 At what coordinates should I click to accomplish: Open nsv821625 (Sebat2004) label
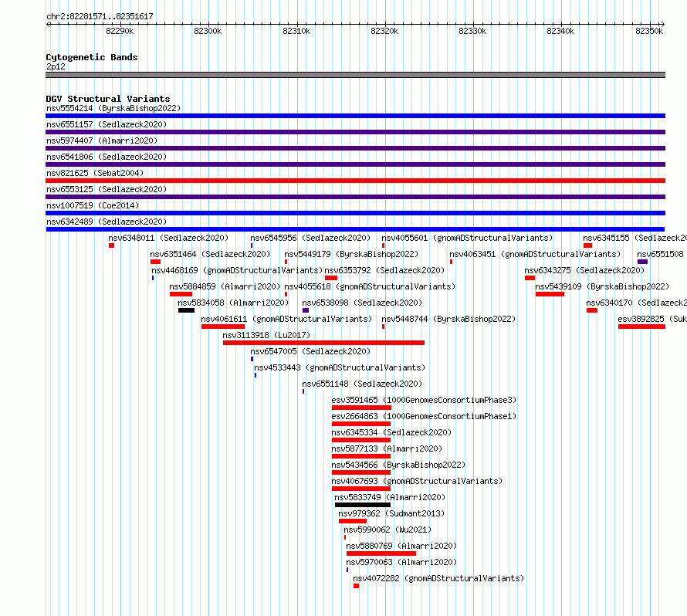95,173
